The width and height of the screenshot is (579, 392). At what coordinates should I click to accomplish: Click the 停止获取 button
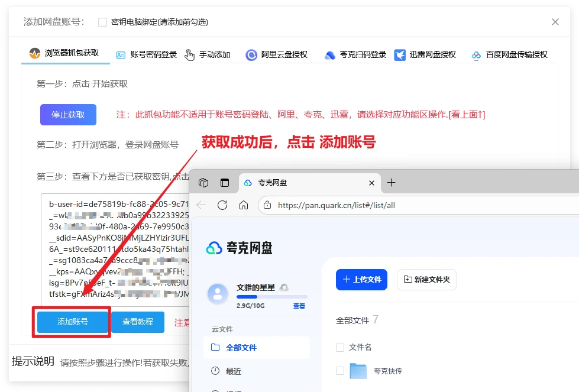[x=68, y=115]
